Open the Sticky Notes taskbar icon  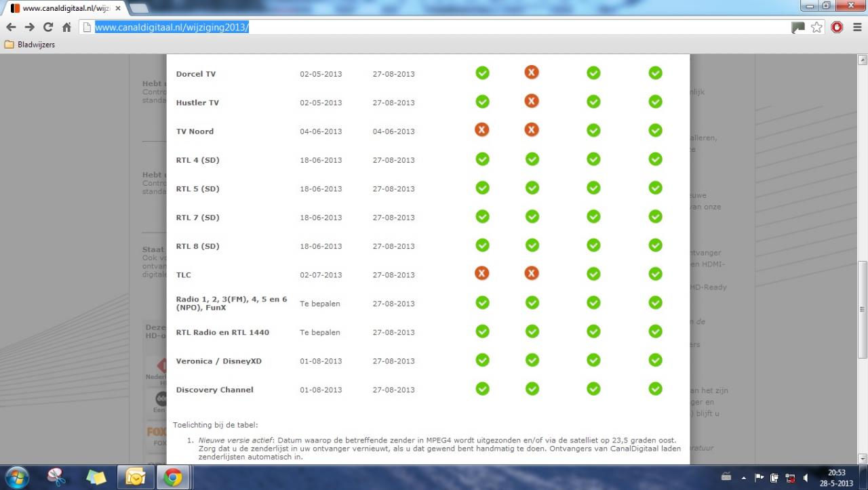click(96, 478)
